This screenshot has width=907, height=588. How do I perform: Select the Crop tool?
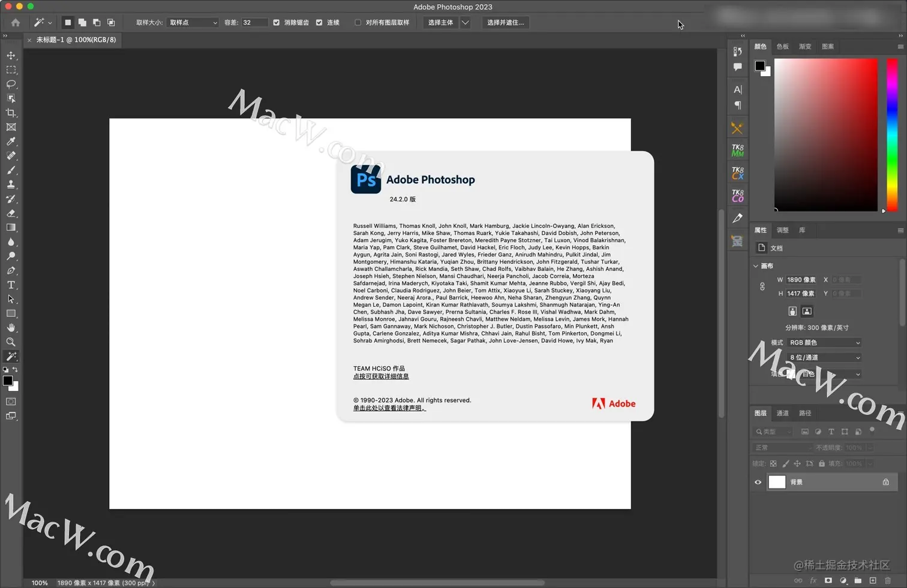point(11,113)
